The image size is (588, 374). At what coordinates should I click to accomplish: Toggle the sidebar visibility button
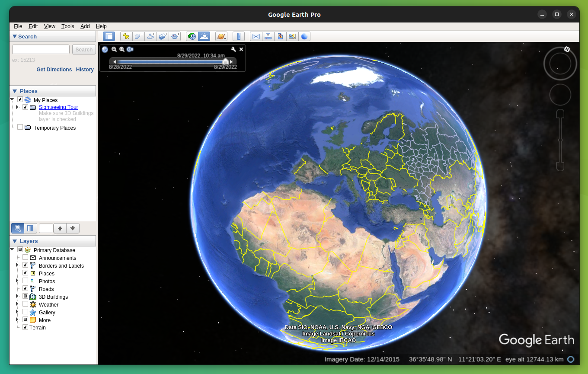tap(109, 36)
